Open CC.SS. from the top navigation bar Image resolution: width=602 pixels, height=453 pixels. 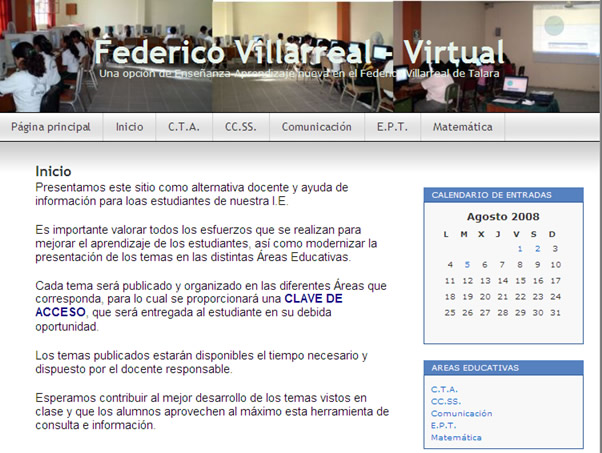(241, 127)
